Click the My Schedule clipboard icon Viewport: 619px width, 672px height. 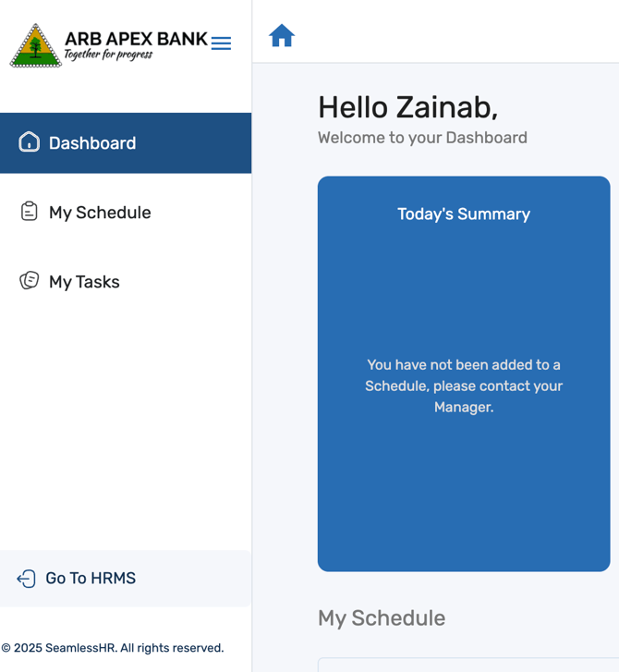click(x=30, y=212)
